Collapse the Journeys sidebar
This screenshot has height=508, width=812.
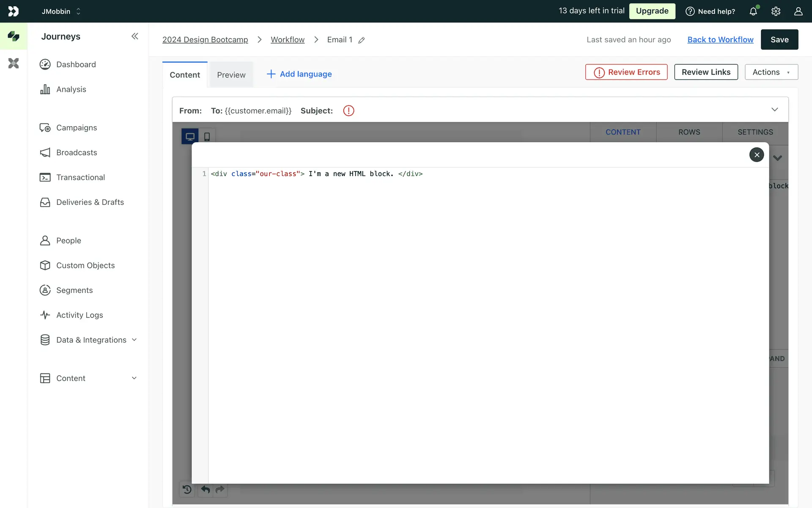[x=134, y=36]
